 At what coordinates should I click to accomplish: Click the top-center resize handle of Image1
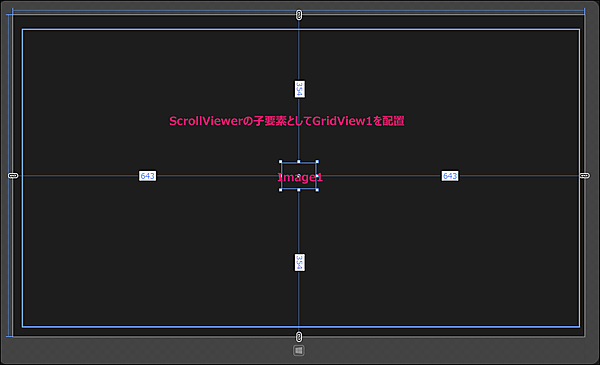[299, 162]
